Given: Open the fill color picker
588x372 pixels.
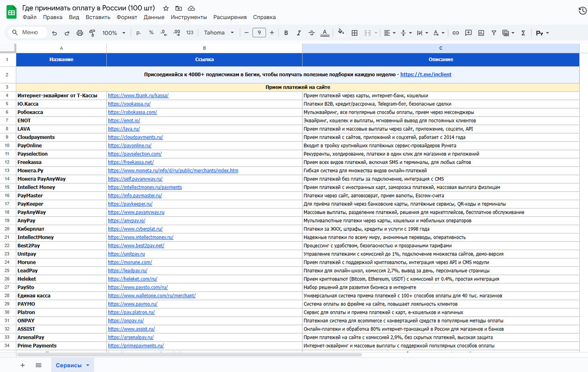Looking at the screenshot, I should (342, 33).
